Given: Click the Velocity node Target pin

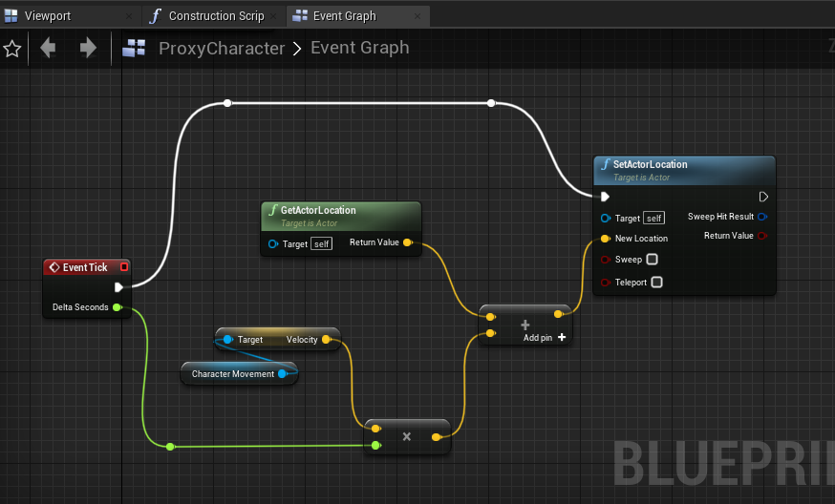Looking at the screenshot, I should pyautogui.click(x=228, y=340).
